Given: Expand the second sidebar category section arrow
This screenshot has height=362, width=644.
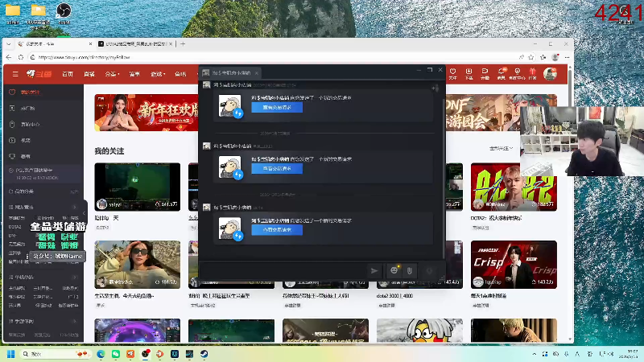Looking at the screenshot, I should click(x=75, y=277).
